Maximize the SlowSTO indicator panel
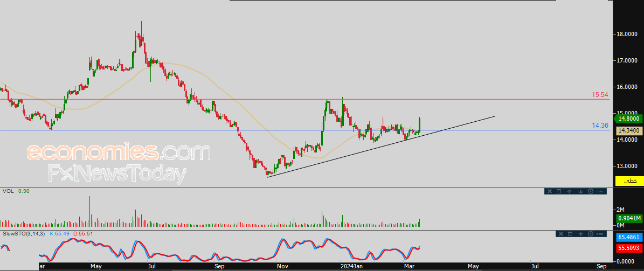This screenshot has height=271, width=644. tap(570, 234)
